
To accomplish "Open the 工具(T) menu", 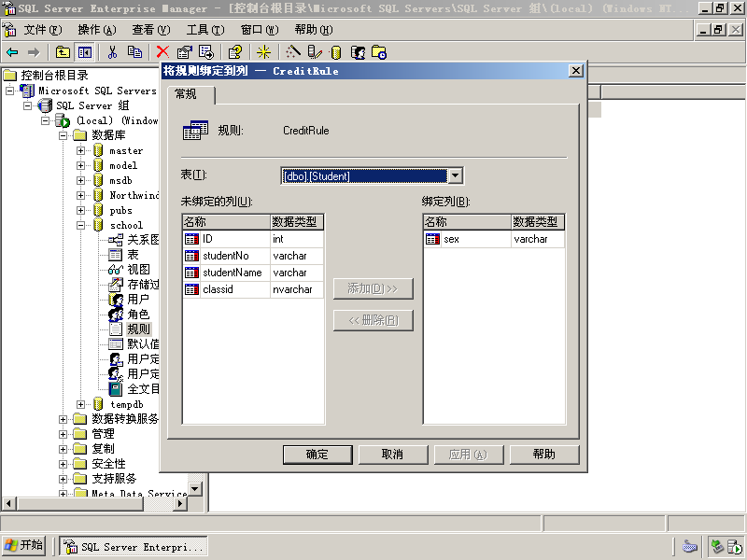I will click(x=205, y=30).
